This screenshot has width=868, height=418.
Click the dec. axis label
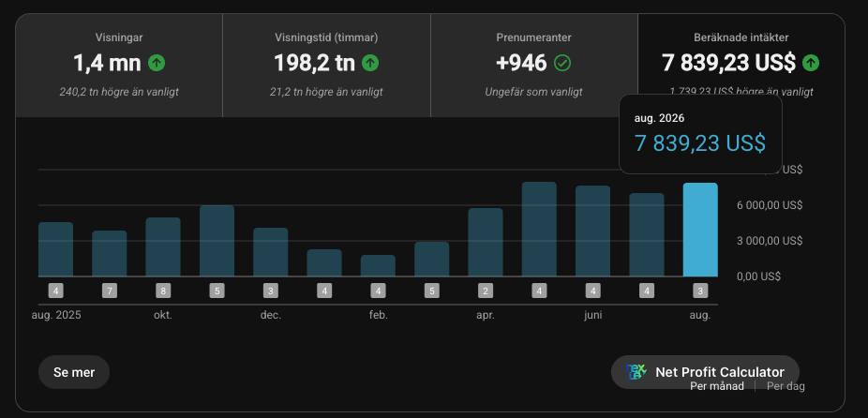click(x=271, y=315)
